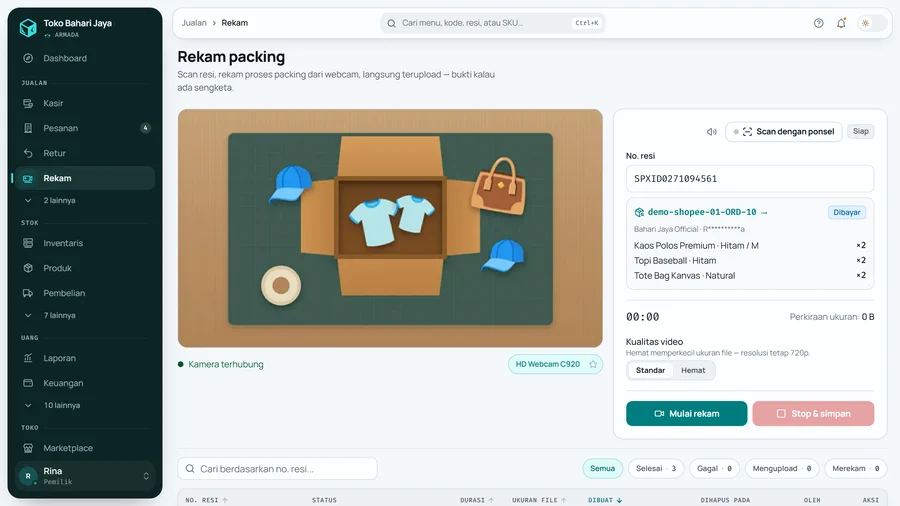This screenshot has height=506, width=900.
Task: Click the search magnifier icon in top bar
Action: (391, 23)
